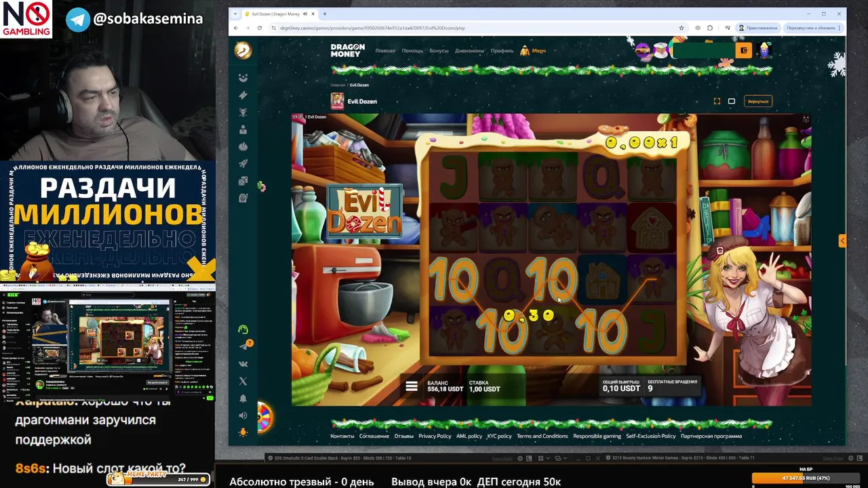868x488 pixels.
Task: Open the Партнерская программа footer link
Action: (x=711, y=436)
